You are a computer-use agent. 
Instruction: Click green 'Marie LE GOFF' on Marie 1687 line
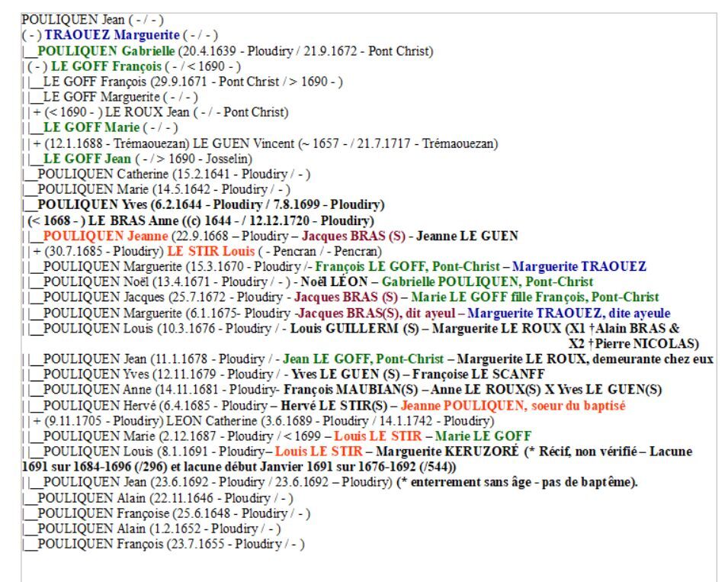(x=483, y=436)
